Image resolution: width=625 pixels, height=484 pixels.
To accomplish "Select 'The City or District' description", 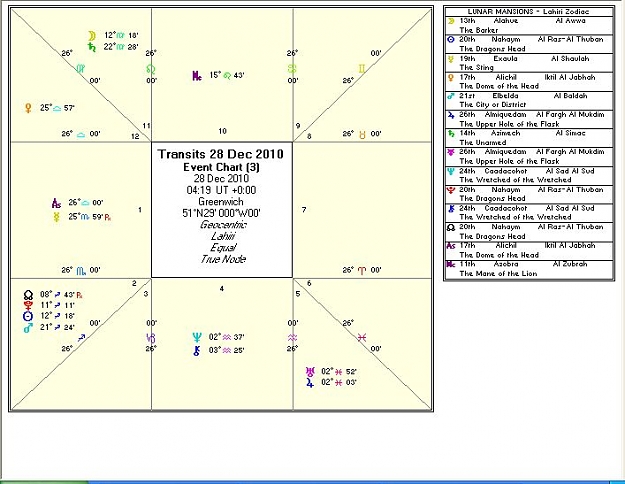I will click(x=493, y=105).
